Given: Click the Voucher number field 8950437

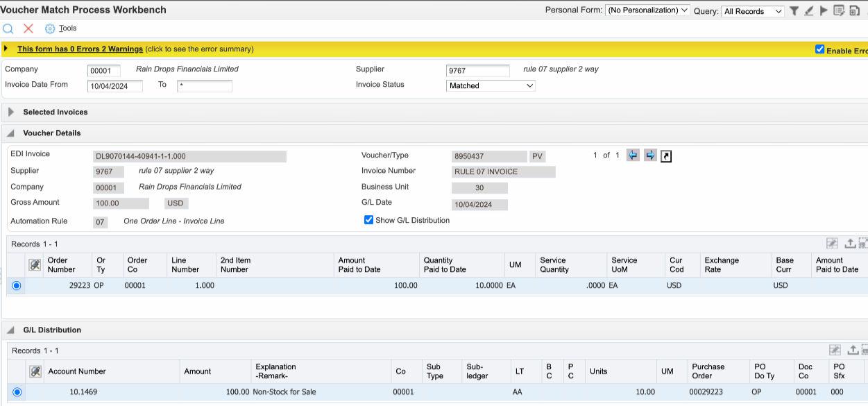Looking at the screenshot, I should point(489,156).
